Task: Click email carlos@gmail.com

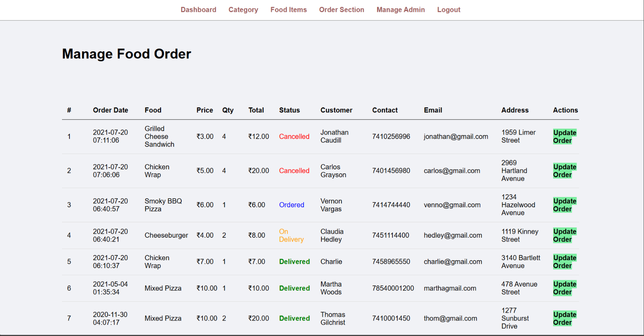Action: (x=452, y=171)
